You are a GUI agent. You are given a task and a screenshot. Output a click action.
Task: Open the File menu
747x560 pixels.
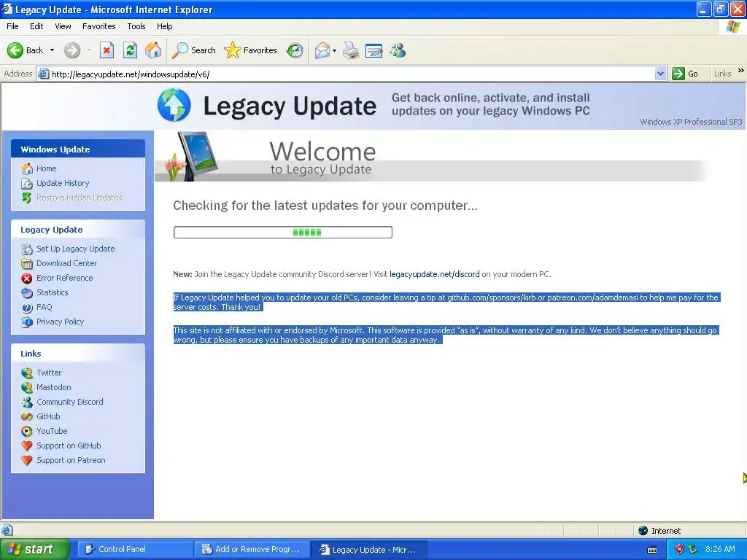pos(13,26)
